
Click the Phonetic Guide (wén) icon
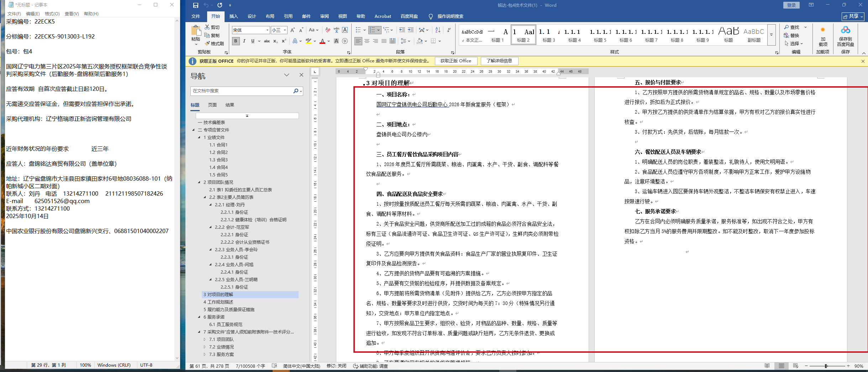[x=336, y=30]
